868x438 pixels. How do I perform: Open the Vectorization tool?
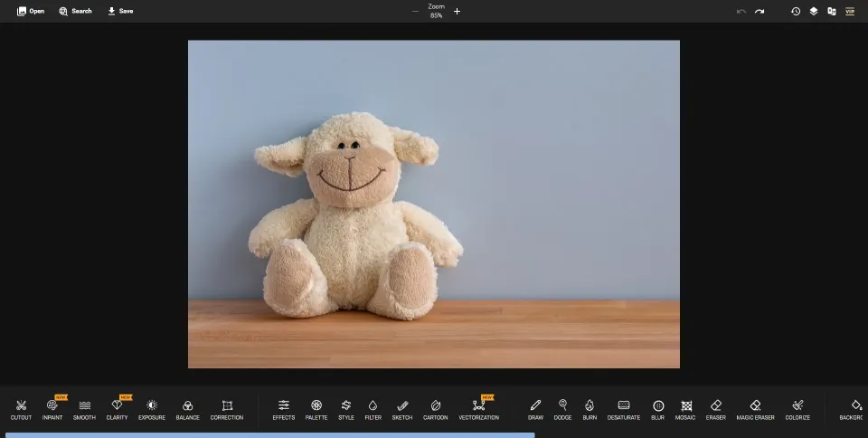pos(479,410)
